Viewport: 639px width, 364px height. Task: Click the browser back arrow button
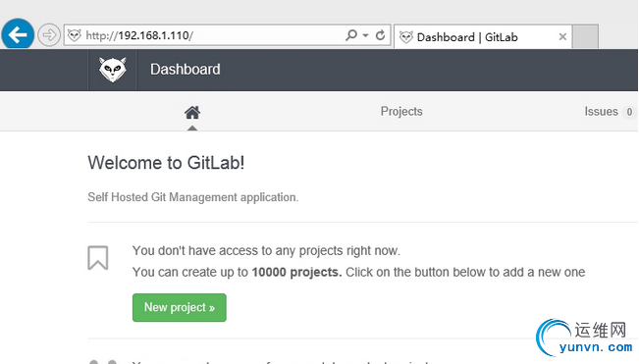coord(18,34)
